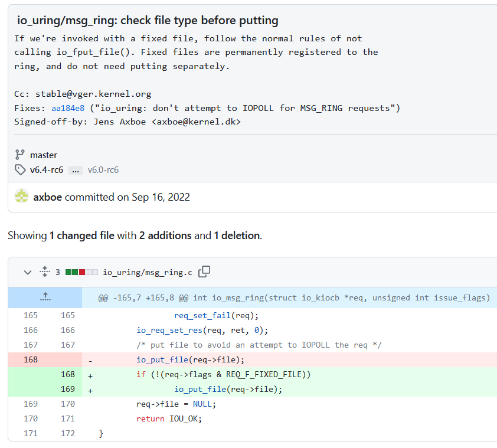Select line number 168 on the deleted row
This screenshot has height=448, width=497.
(31, 359)
